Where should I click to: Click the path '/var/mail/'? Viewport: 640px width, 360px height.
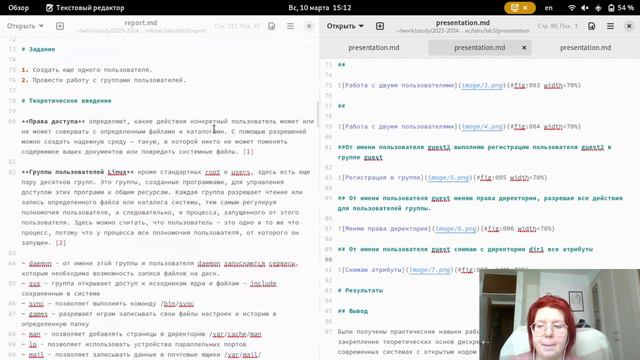tap(242, 355)
